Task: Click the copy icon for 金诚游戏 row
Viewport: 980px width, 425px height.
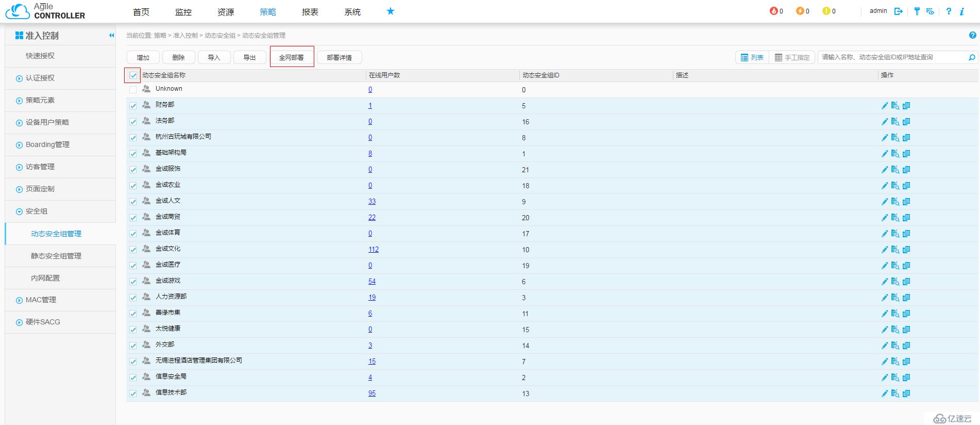Action: pos(906,282)
